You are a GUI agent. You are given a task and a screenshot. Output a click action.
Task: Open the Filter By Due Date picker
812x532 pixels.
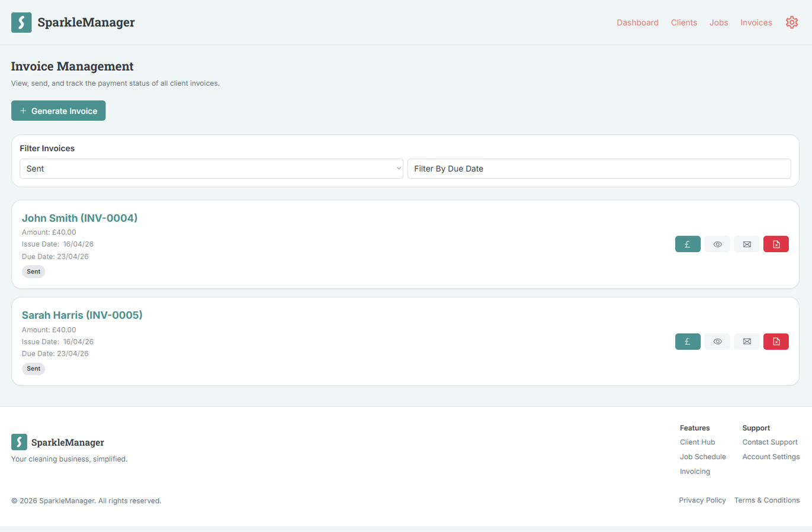tap(599, 169)
